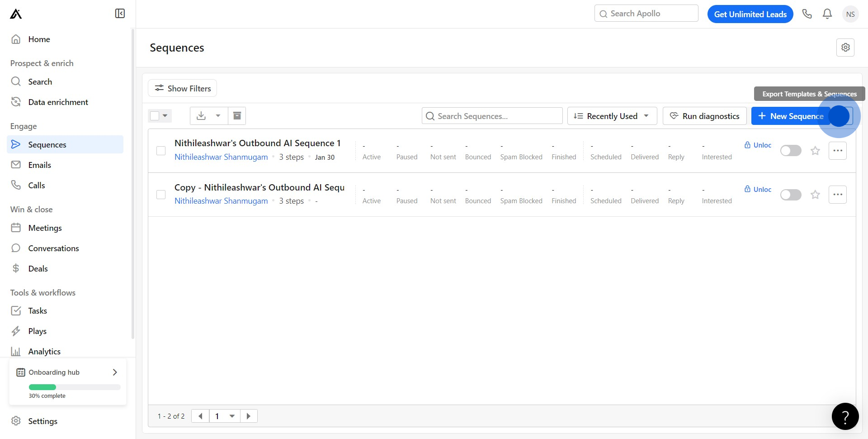868x439 pixels.
Task: Go to Emails in the sidebar
Action: 40,165
